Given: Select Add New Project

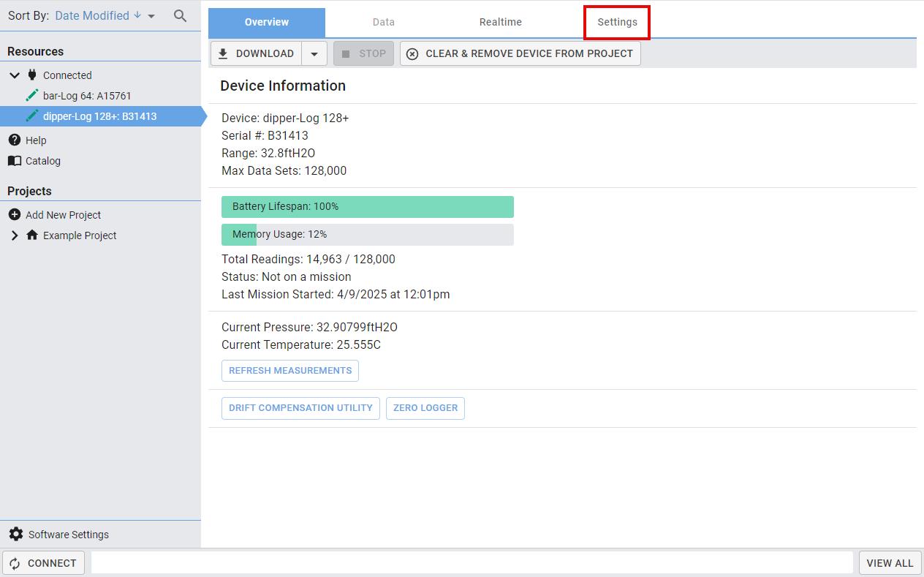Looking at the screenshot, I should click(x=63, y=214).
